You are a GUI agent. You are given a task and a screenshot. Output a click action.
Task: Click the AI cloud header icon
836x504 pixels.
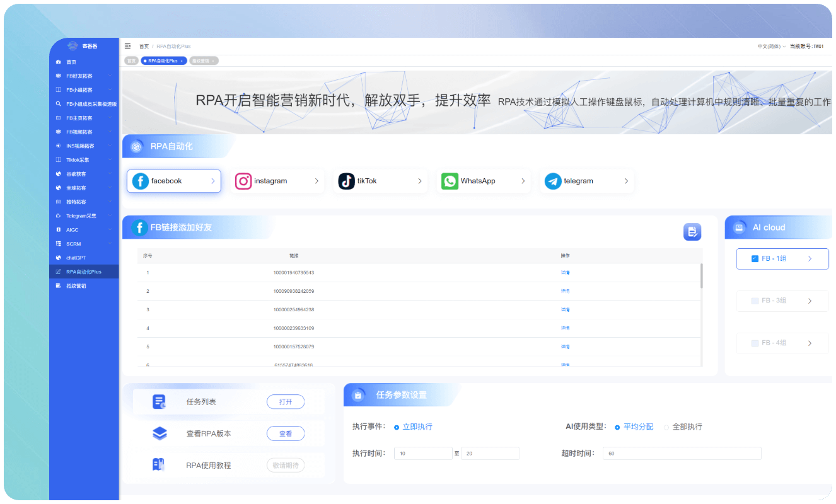pyautogui.click(x=739, y=227)
